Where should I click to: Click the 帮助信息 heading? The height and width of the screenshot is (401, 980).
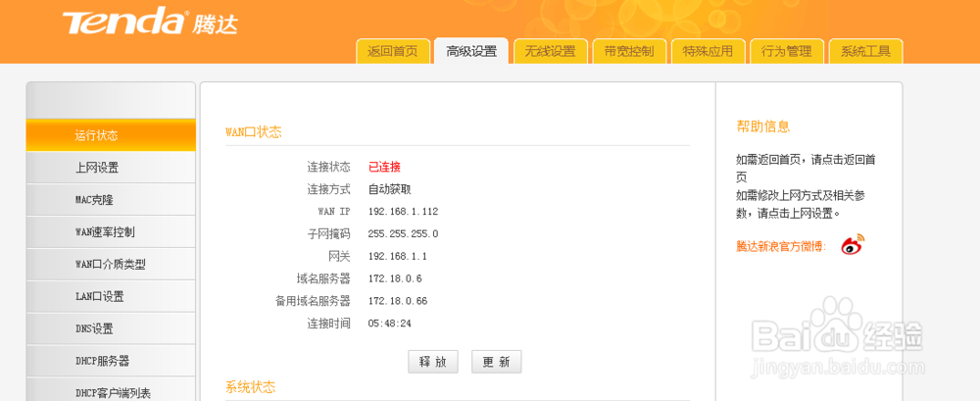(x=763, y=126)
